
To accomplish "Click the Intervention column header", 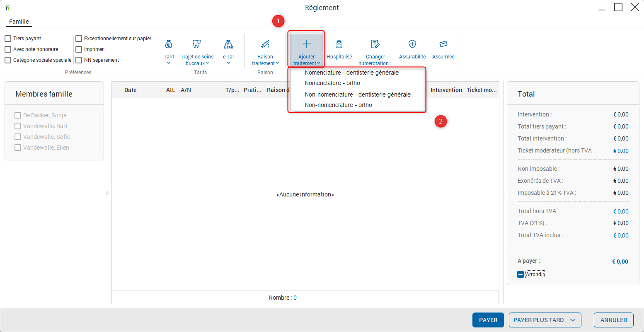I will (x=446, y=90).
